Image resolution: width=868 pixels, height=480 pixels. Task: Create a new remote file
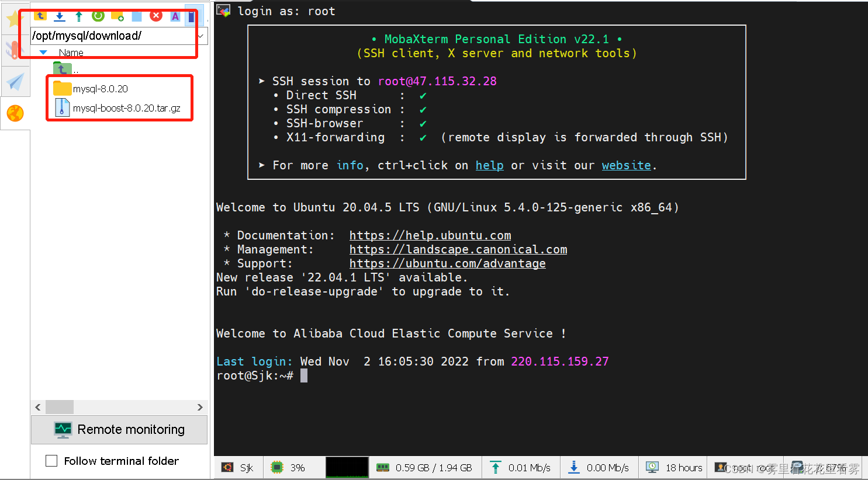tap(137, 16)
